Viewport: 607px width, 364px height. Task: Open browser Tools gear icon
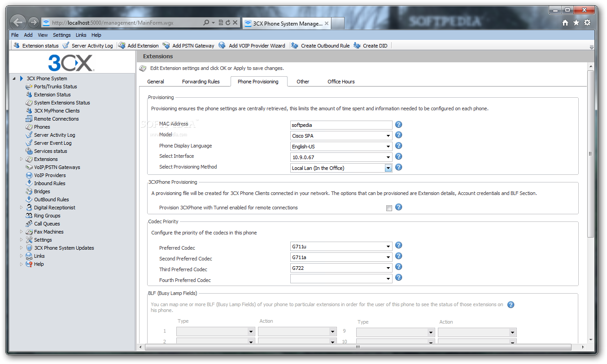pos(587,23)
